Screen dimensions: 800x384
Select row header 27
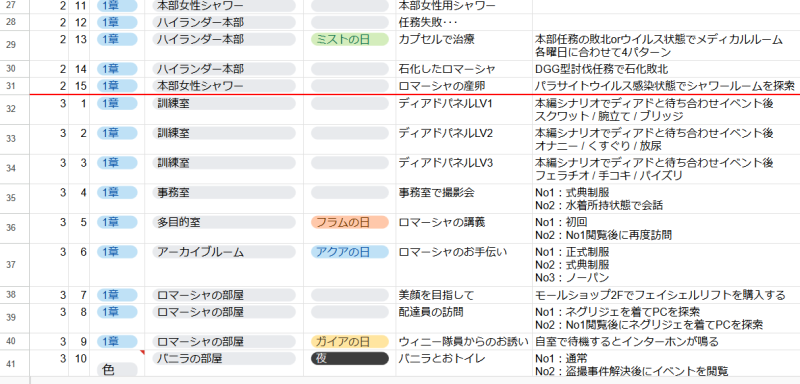[x=15, y=7]
